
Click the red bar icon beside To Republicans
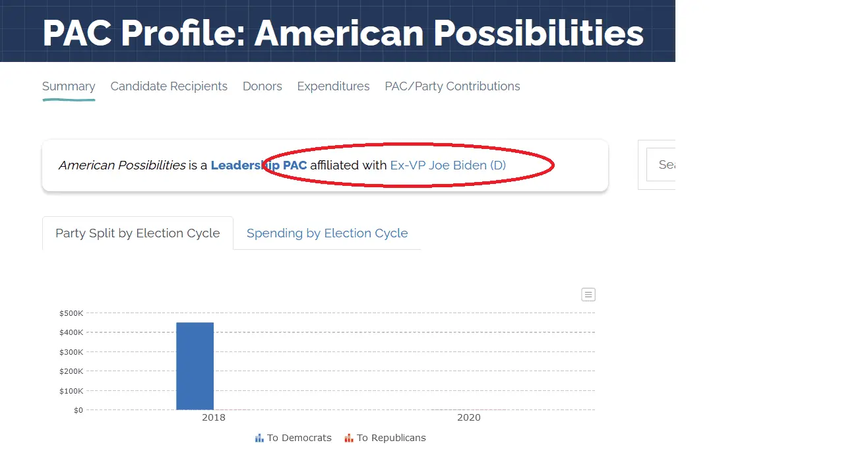click(x=349, y=438)
